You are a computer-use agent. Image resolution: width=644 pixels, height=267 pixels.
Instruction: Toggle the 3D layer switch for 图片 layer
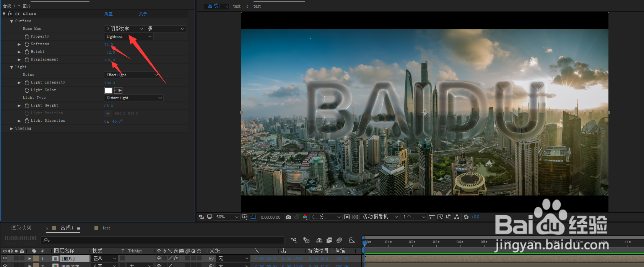click(199, 259)
